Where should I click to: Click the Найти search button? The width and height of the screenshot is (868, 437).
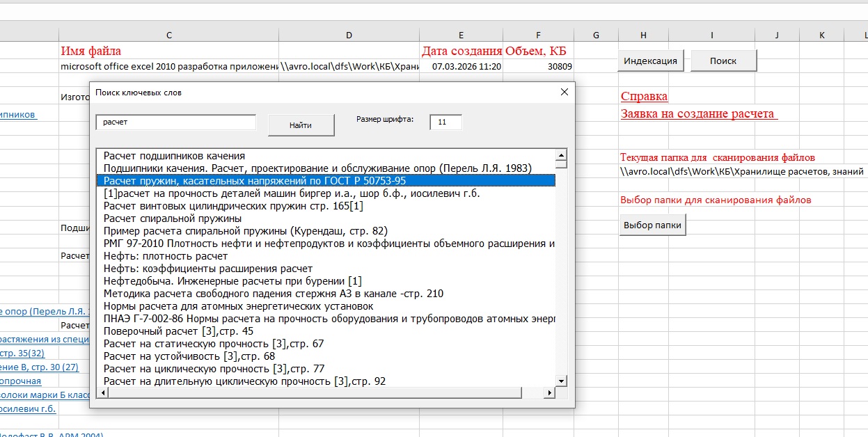tap(300, 125)
